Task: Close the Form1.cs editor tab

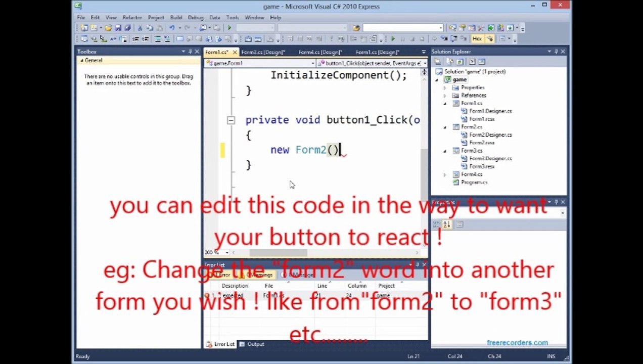Action: point(235,52)
